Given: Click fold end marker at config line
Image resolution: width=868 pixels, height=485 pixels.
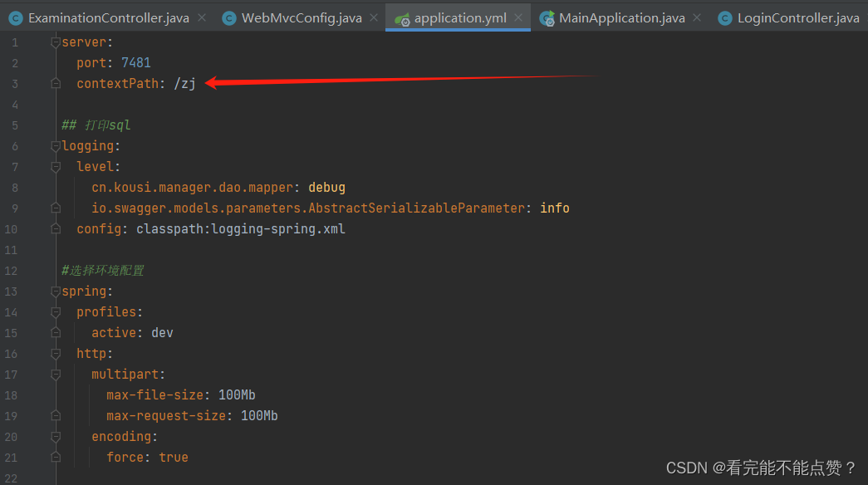Looking at the screenshot, I should coord(56,228).
